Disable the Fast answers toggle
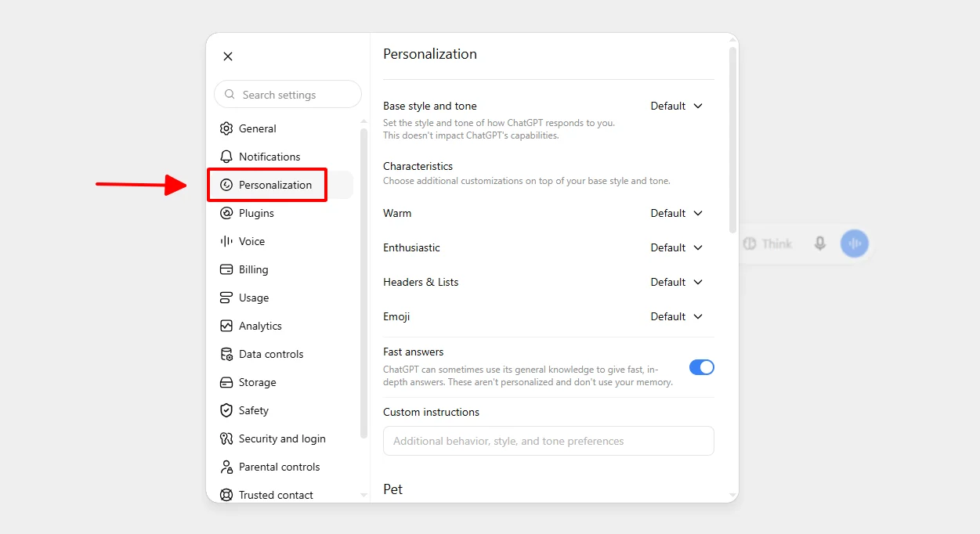This screenshot has width=980, height=534. [702, 367]
